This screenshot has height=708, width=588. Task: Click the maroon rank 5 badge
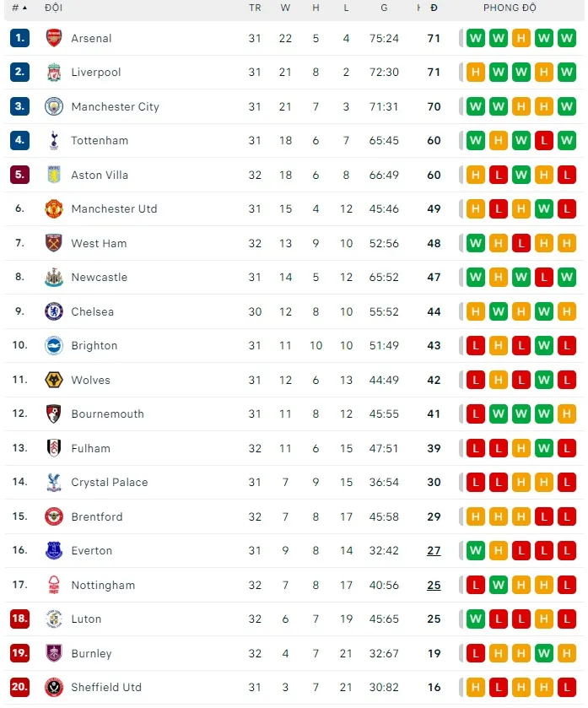click(20, 175)
